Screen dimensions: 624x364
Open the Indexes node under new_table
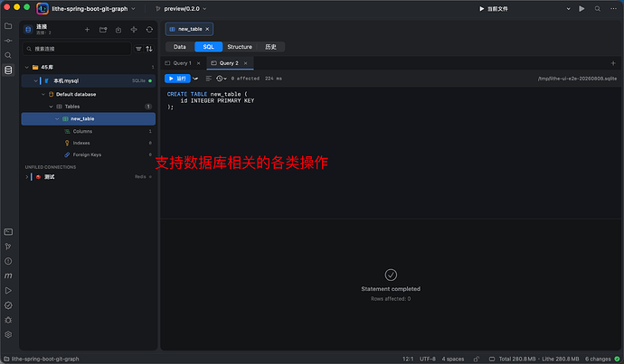(81, 143)
